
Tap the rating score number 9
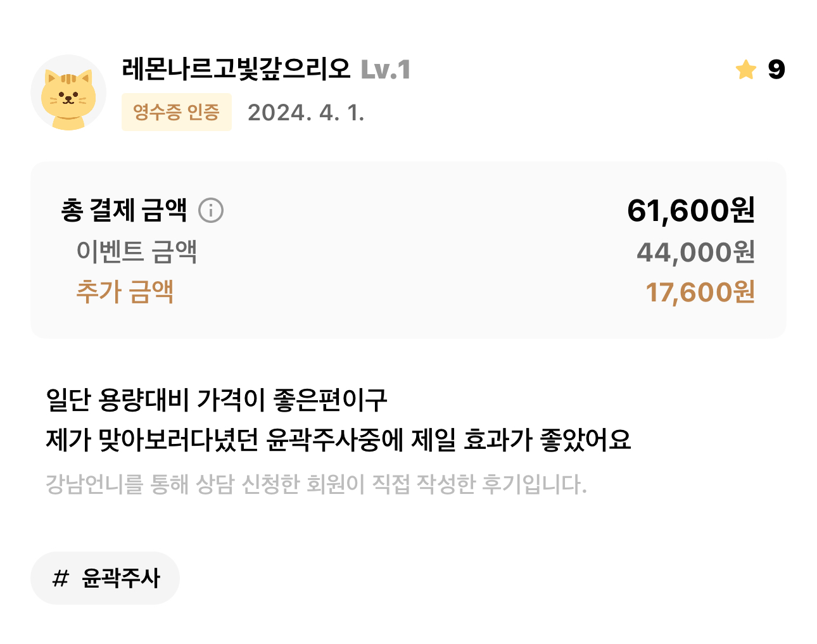(776, 70)
